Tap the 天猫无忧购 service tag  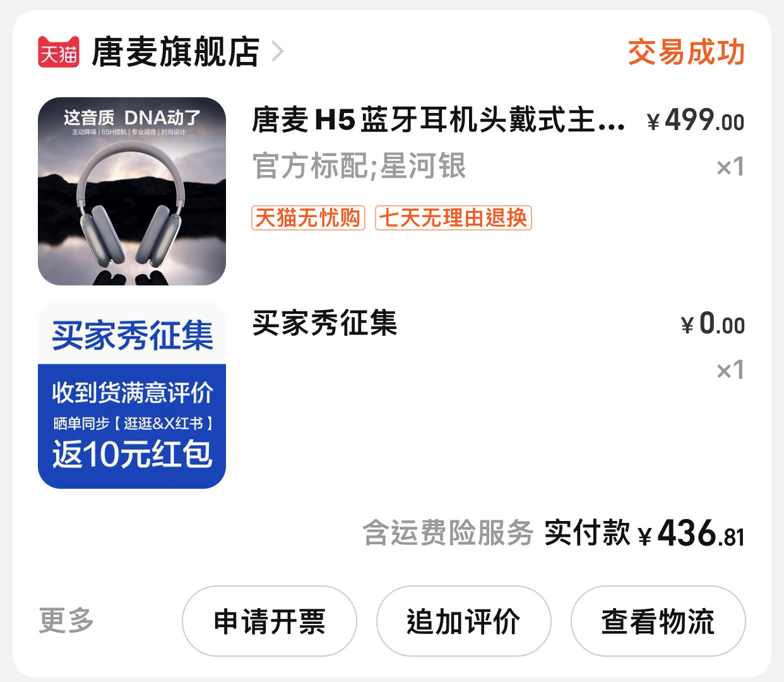coord(308,218)
